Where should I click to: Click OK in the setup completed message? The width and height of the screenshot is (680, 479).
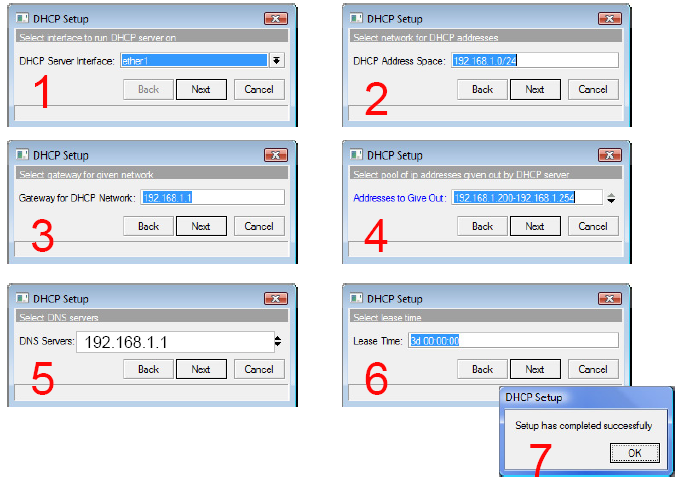click(x=635, y=453)
